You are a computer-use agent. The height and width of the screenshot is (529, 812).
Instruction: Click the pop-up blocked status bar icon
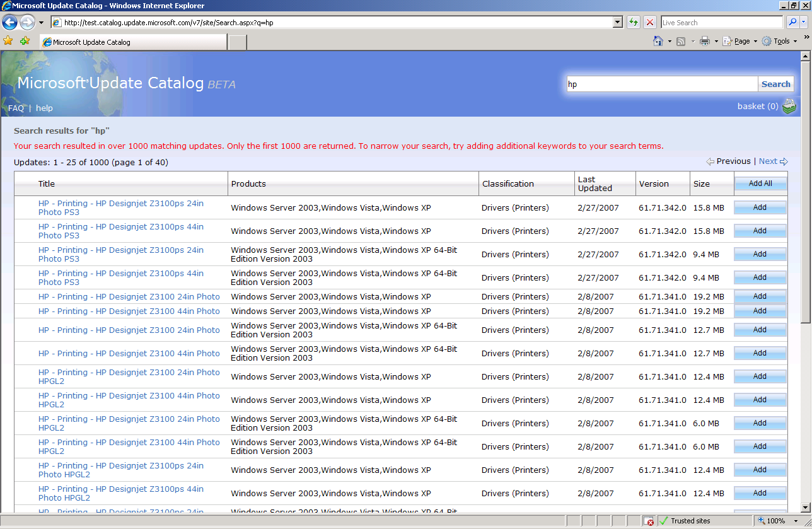pyautogui.click(x=649, y=521)
